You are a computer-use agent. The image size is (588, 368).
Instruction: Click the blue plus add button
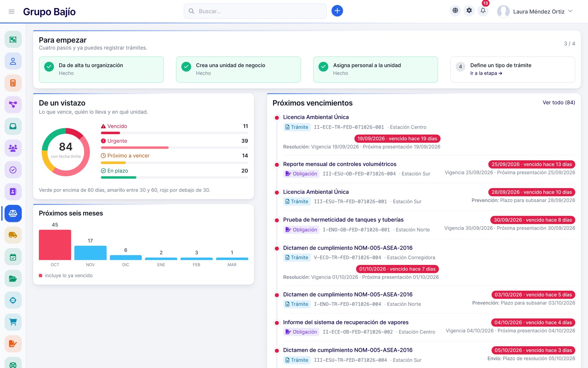[x=337, y=11]
